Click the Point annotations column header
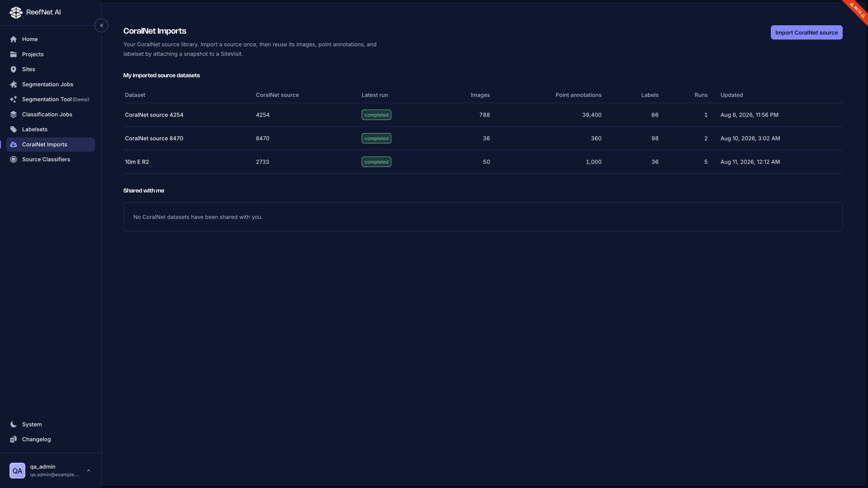The image size is (868, 488). coord(578,95)
